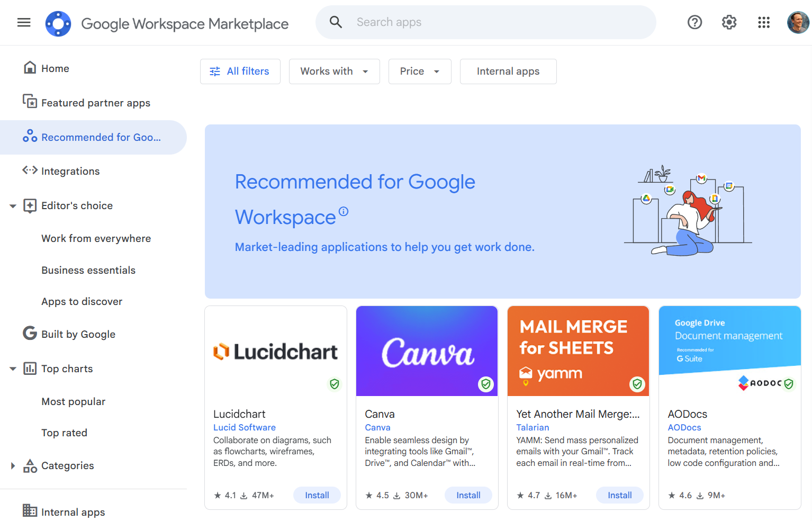
Task: Click the Top charts bar chart icon
Action: (30, 369)
